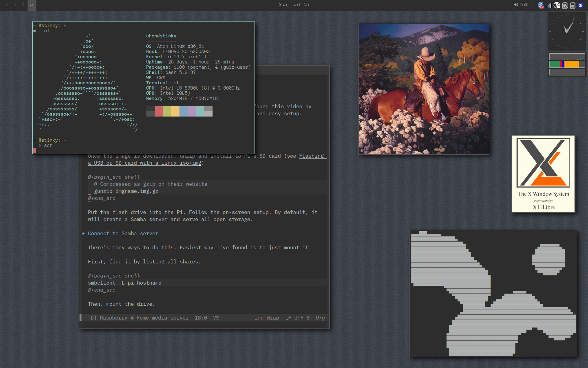The height and width of the screenshot is (368, 588).
Task: Click the OS: Arch Linux x86_64 line
Action: (175, 46)
